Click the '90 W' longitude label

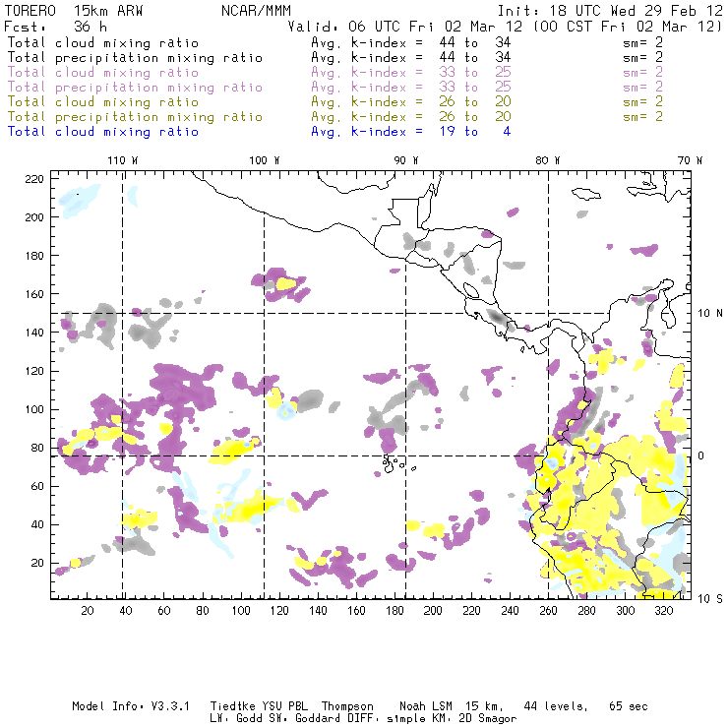coord(406,160)
